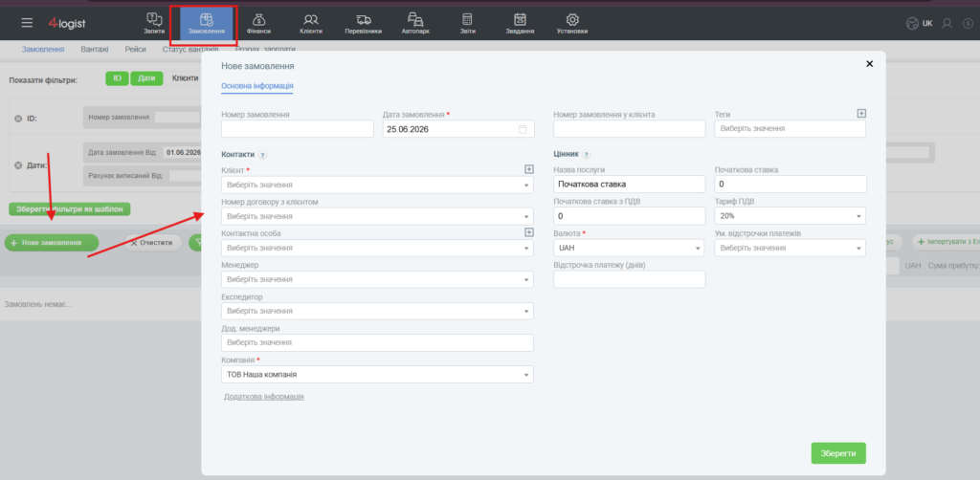Image resolution: width=980 pixels, height=480 pixels.
Task: Click Номер замовлення у клієнта field
Action: coord(630,129)
